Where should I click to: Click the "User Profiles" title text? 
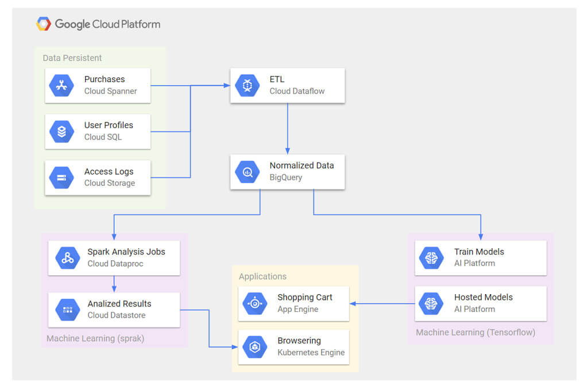(109, 125)
